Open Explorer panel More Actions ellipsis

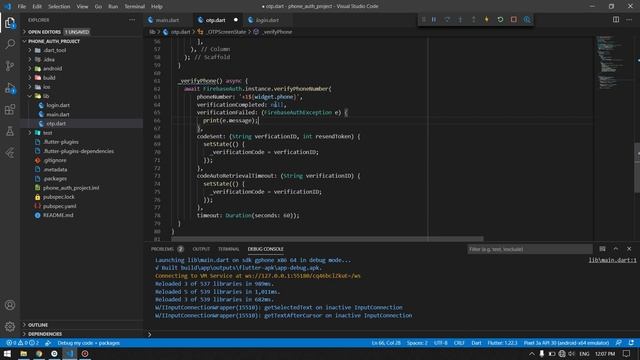(132, 20)
